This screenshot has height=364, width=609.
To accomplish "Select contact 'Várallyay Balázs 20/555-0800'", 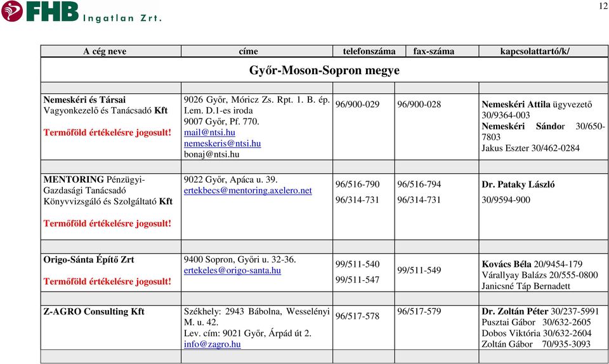I will click(x=539, y=275).
